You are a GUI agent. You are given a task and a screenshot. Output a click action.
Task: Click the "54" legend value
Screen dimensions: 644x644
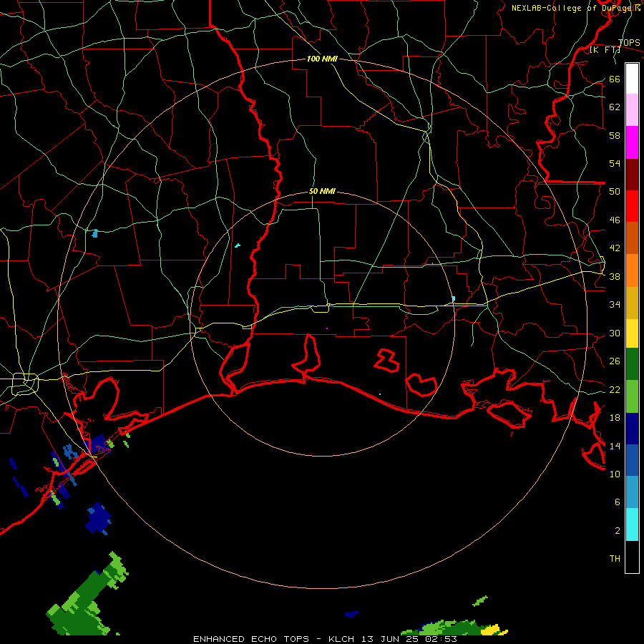615,163
